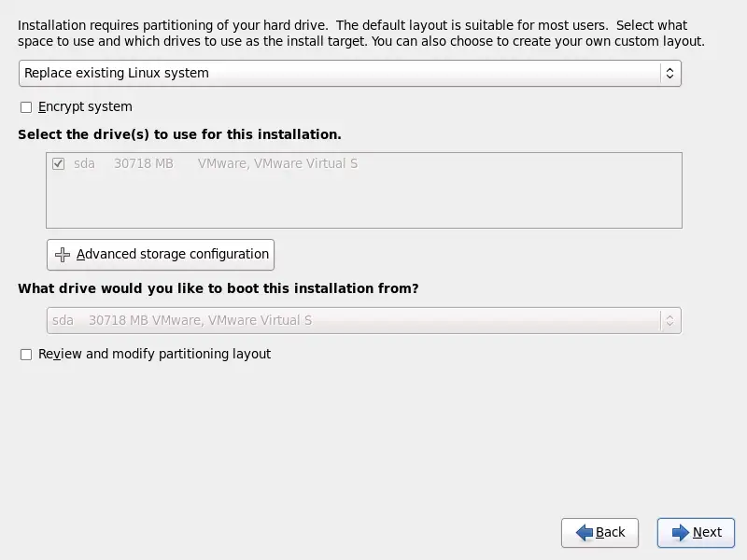Click the Review and modify partitioning layout label
Image resolution: width=747 pixels, height=560 pixels.
point(154,355)
